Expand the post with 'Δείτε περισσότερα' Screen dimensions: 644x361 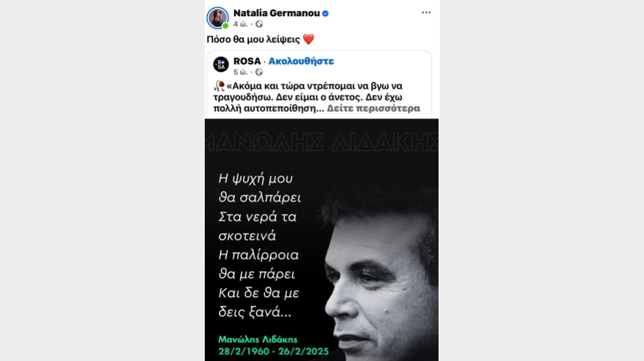click(374, 108)
